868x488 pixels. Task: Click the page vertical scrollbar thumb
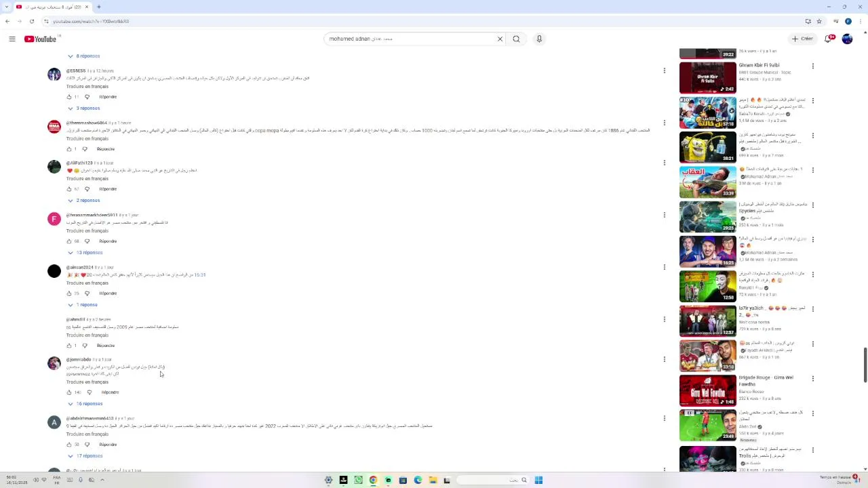865,365
